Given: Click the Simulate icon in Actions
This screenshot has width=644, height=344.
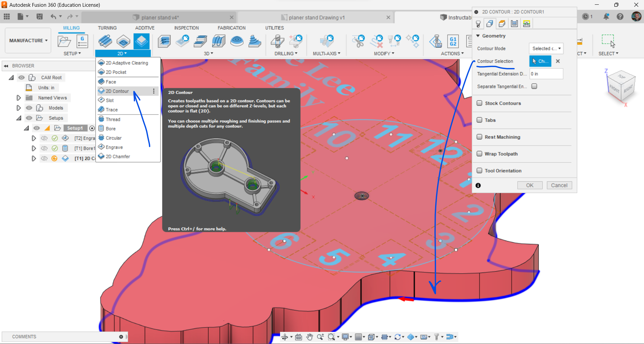Looking at the screenshot, I should point(435,41).
